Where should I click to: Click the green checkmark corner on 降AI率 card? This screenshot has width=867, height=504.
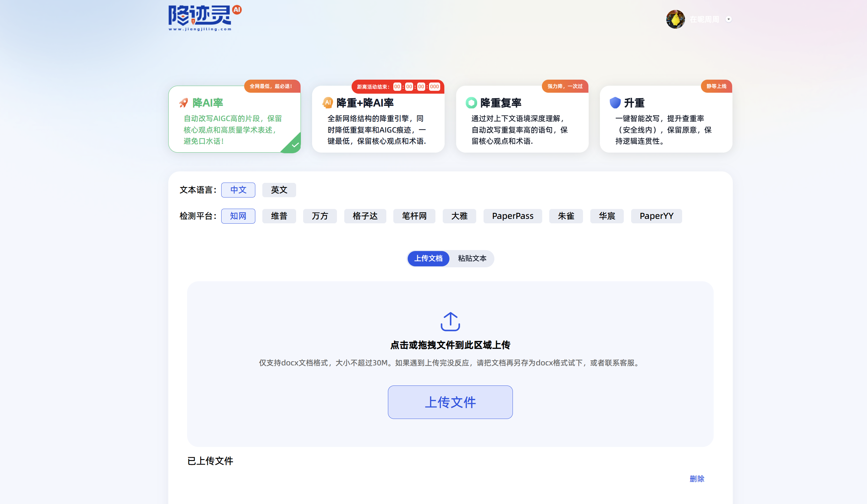click(294, 145)
